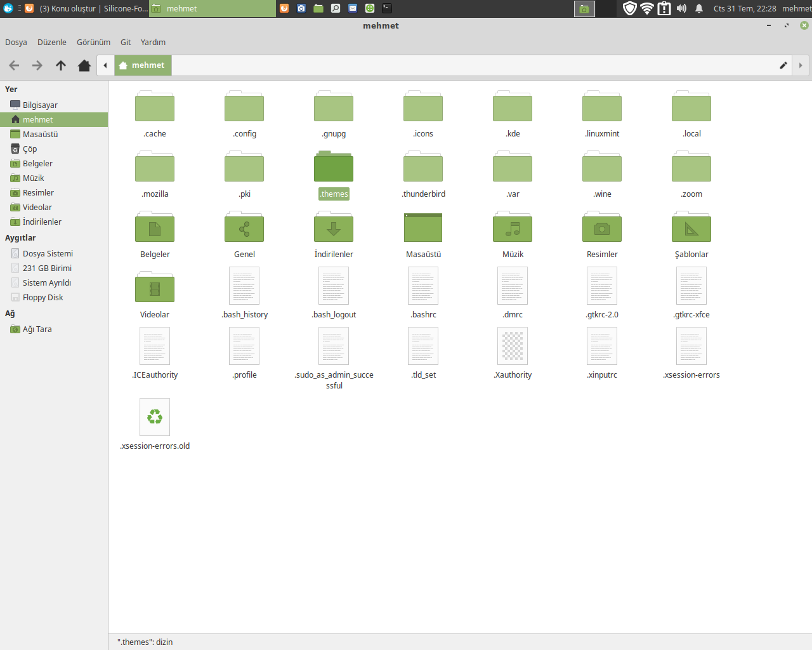
Task: Select Floppy Disk in sidebar
Action: point(54,297)
